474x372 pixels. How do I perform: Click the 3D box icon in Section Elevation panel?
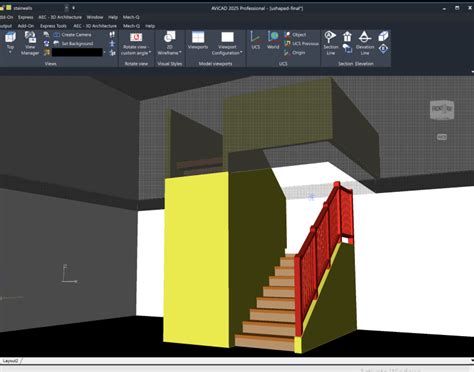coord(383,36)
